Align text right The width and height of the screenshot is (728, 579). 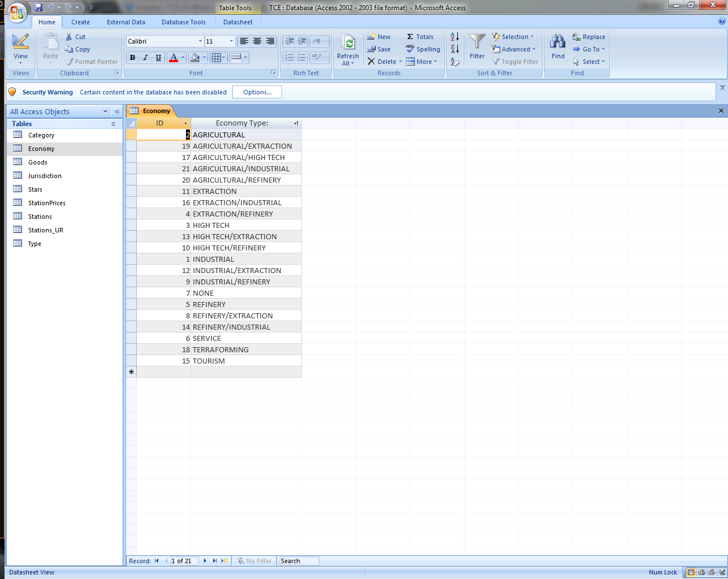coord(270,41)
